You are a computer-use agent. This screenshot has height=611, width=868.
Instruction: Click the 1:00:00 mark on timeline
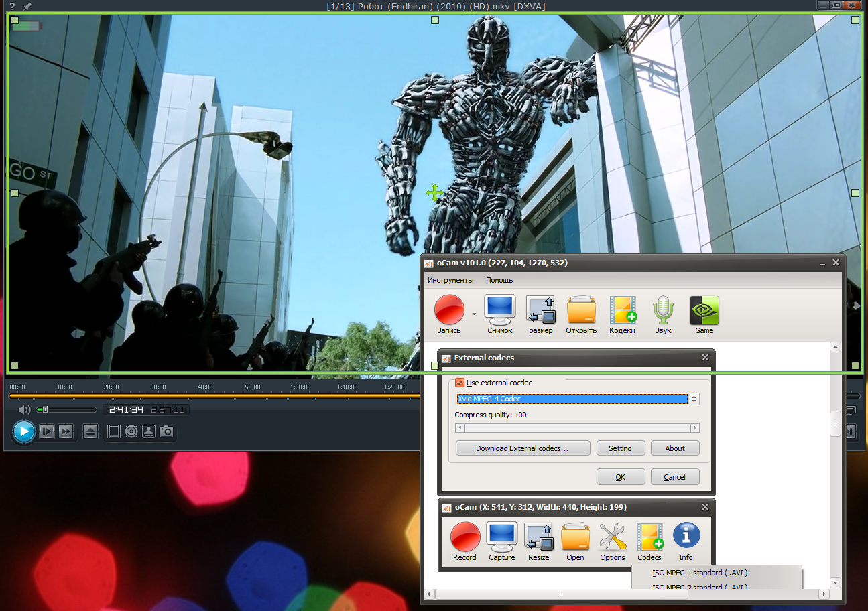(300, 387)
